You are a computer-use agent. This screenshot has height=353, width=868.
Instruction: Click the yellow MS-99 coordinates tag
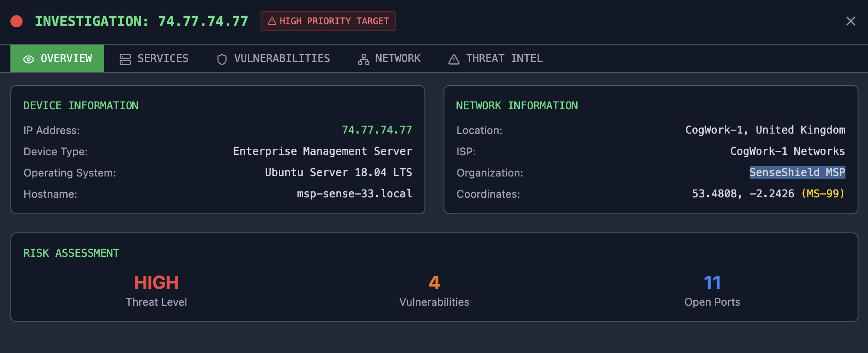coord(822,193)
